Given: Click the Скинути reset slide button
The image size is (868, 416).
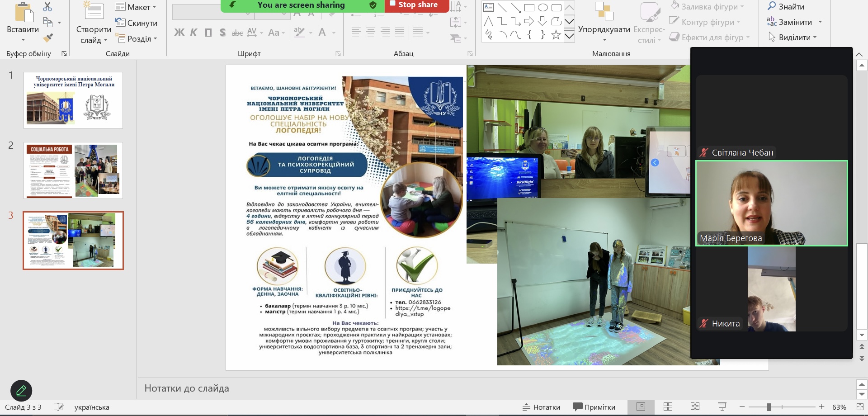Looking at the screenshot, I should (x=136, y=23).
